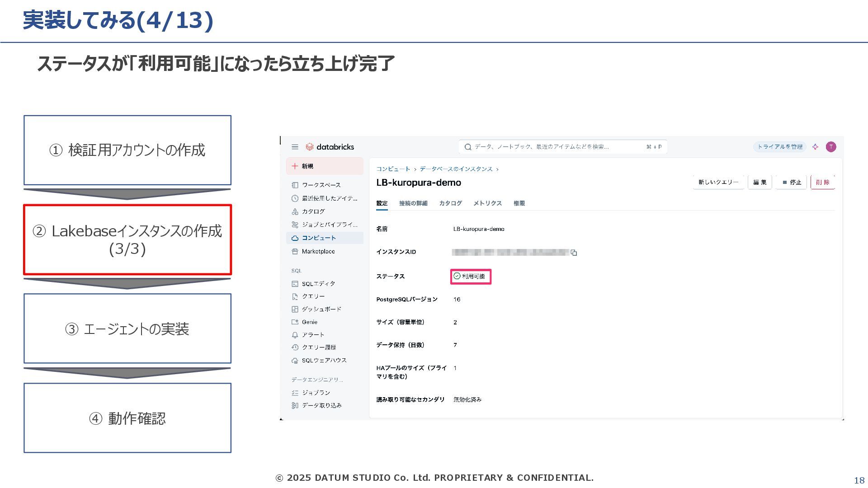Viewport: 868px width, 488px height.
Task: Click the インスタンスID label
Action: pos(396,252)
